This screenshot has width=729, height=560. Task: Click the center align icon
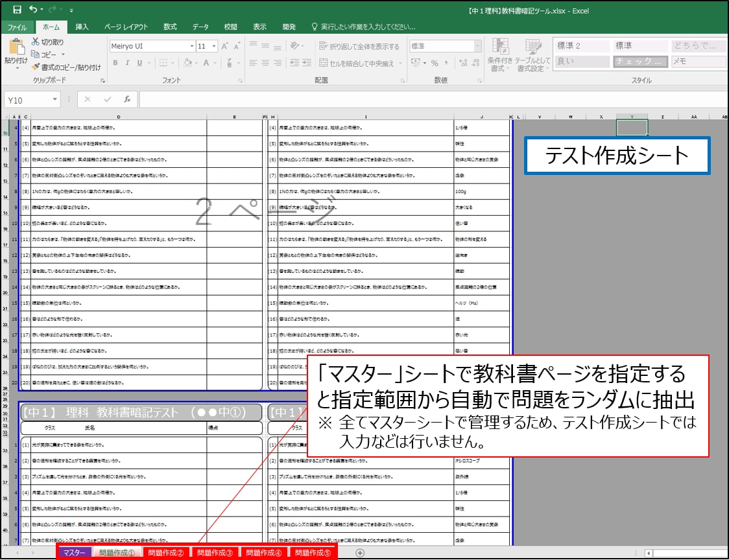(x=265, y=63)
